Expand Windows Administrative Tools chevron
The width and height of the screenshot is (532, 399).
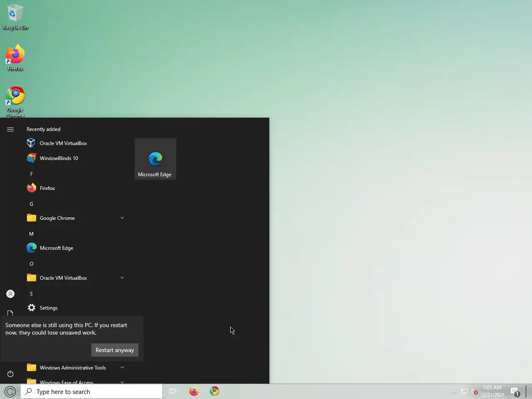tap(122, 367)
